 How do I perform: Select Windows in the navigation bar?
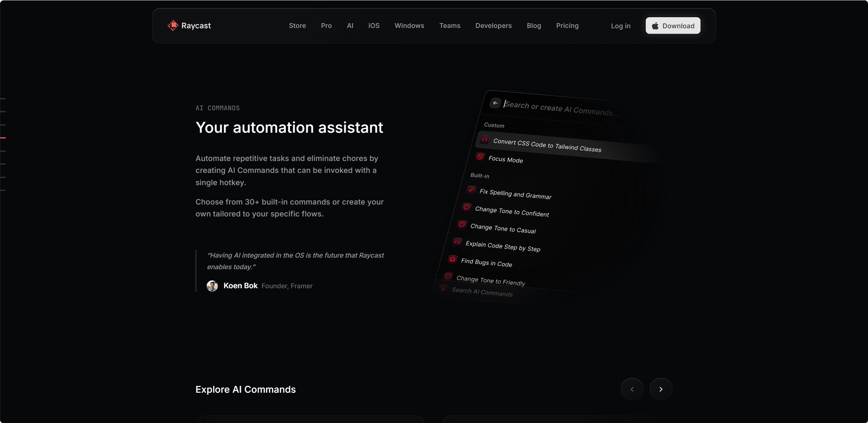[409, 26]
